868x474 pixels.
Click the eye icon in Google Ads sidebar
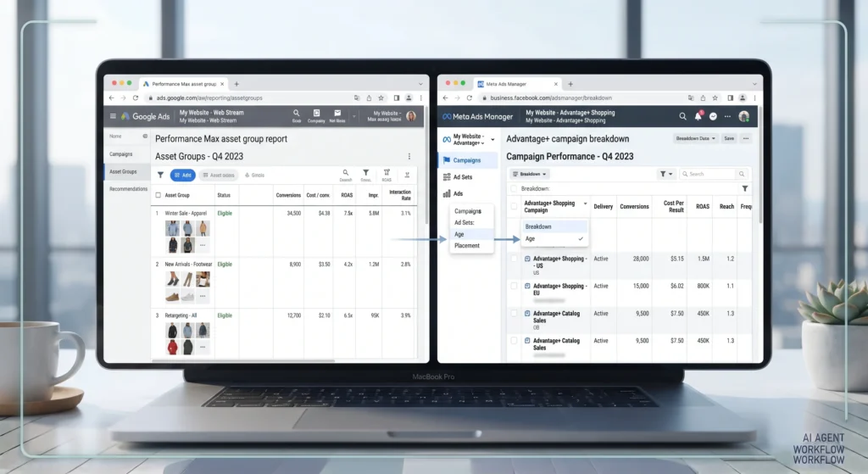[145, 137]
